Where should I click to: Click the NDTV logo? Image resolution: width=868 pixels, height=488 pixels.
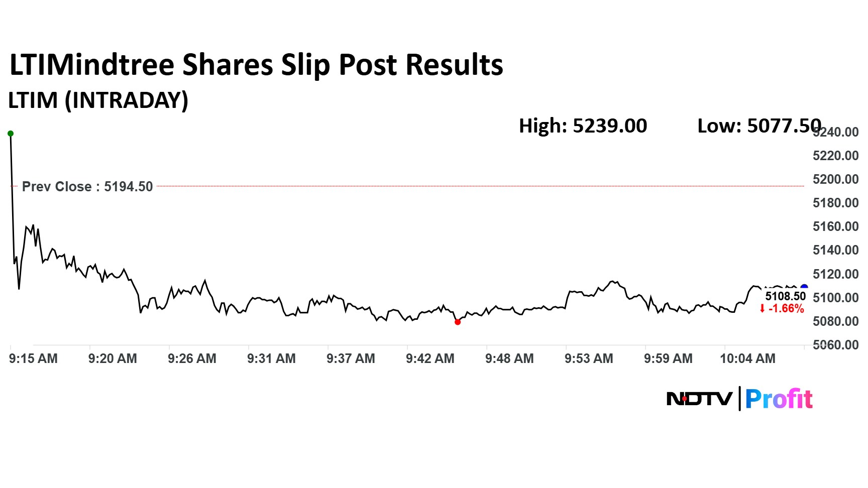[699, 399]
